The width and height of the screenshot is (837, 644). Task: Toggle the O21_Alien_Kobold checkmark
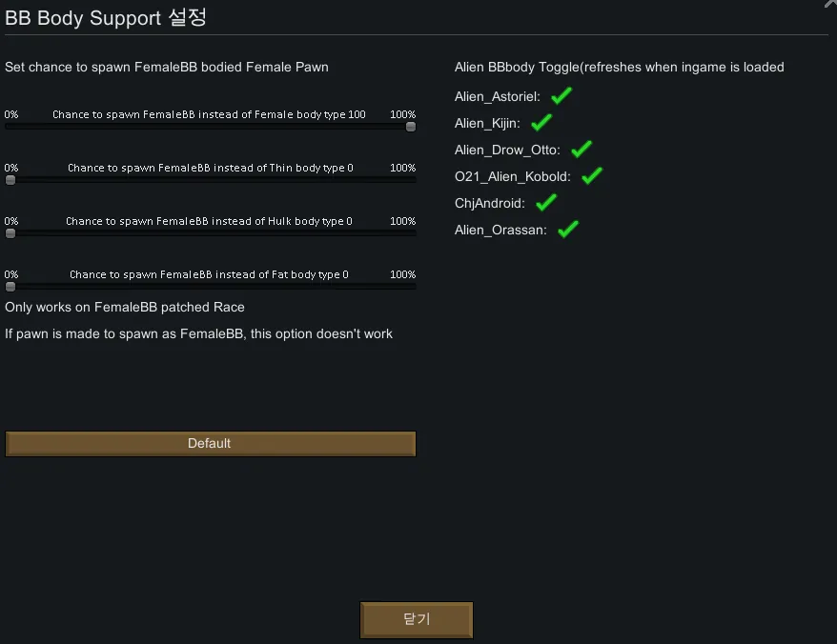[592, 176]
